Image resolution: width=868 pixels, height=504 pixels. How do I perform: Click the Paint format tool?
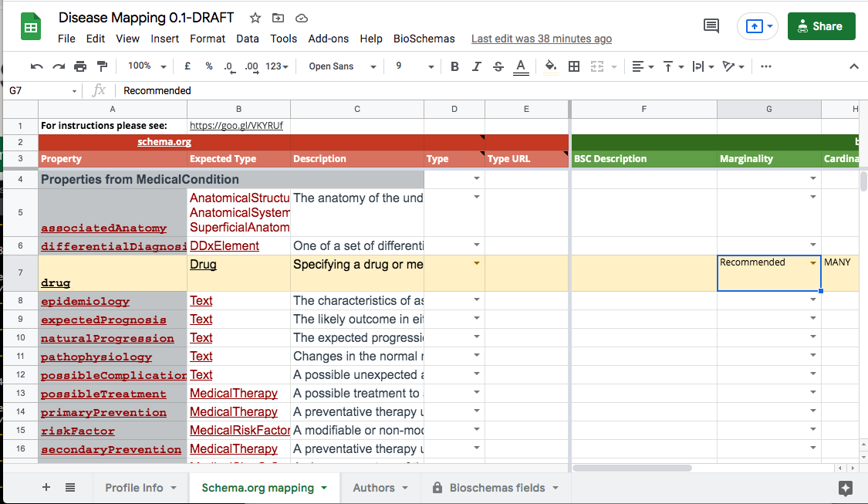(102, 66)
